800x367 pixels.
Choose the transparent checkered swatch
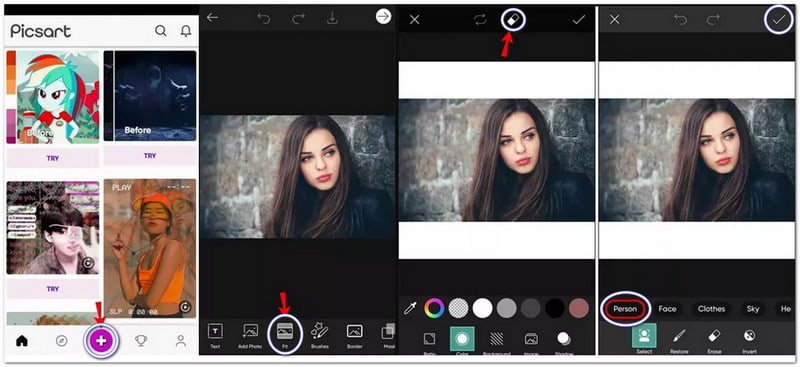(458, 308)
